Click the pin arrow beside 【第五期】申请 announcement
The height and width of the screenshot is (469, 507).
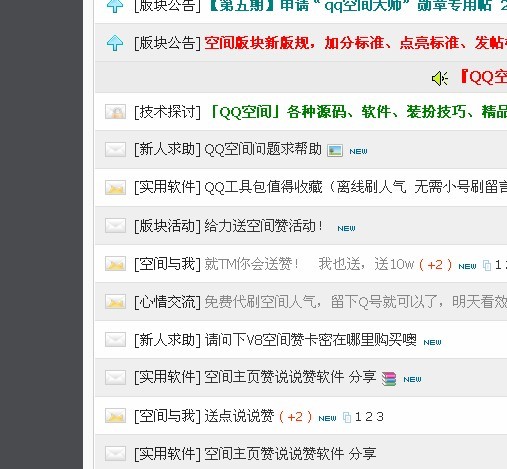pyautogui.click(x=115, y=6)
